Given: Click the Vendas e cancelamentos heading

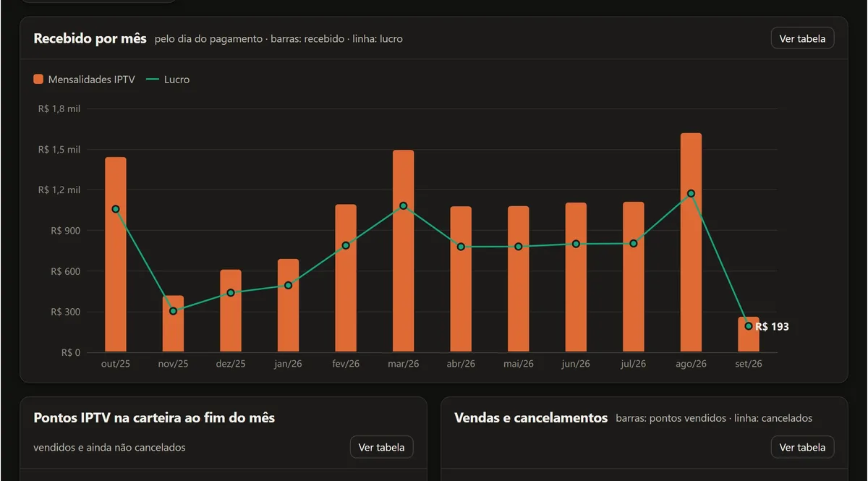Looking at the screenshot, I should click(x=531, y=418).
